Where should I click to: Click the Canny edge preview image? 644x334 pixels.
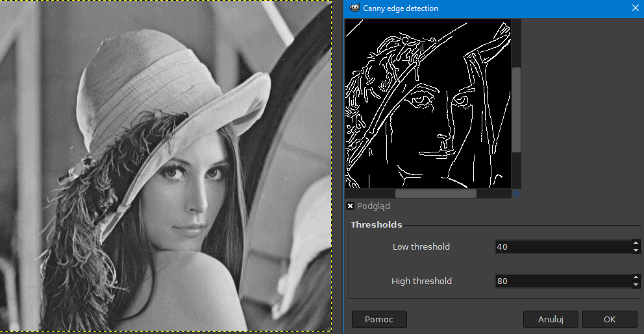(428, 103)
